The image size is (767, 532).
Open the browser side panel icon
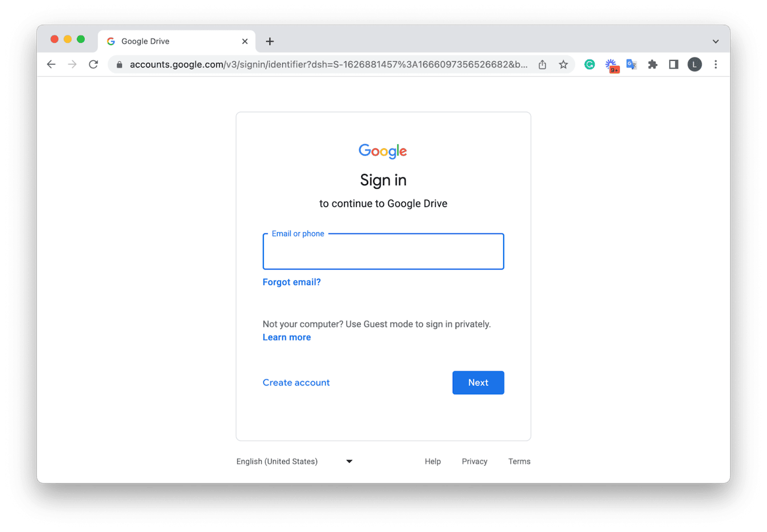point(673,64)
